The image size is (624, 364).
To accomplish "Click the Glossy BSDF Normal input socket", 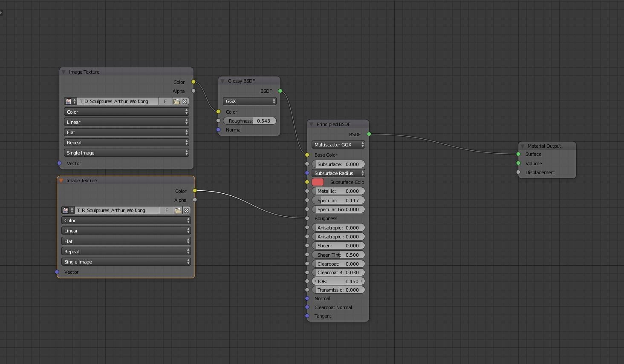I will click(218, 129).
